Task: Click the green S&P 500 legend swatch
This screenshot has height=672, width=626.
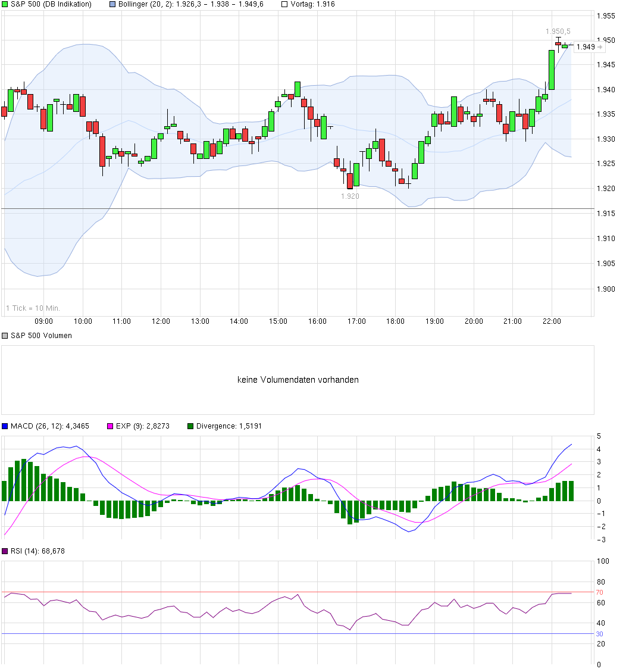Action: pyautogui.click(x=5, y=4)
